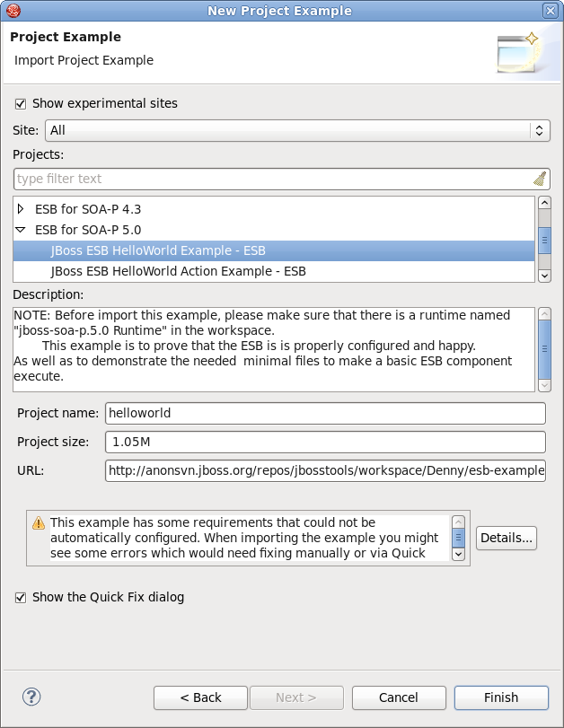The image size is (564, 728).
Task: Click the description scrollbar thumb
Action: tap(544, 348)
